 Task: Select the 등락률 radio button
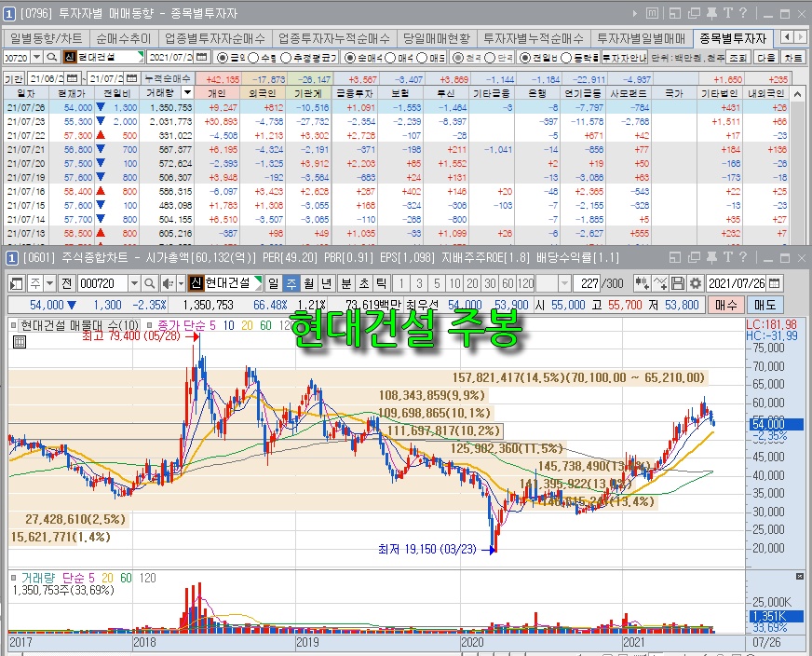[x=566, y=58]
